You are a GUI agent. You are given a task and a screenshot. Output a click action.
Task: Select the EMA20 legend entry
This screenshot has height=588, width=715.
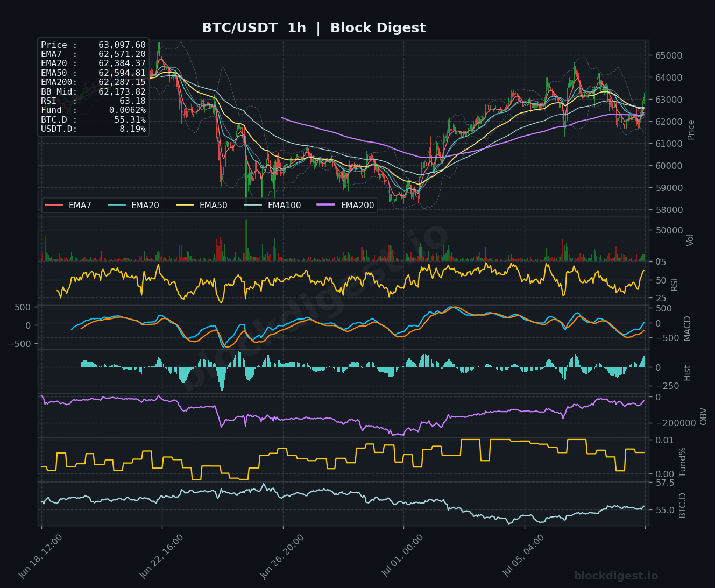click(x=133, y=205)
